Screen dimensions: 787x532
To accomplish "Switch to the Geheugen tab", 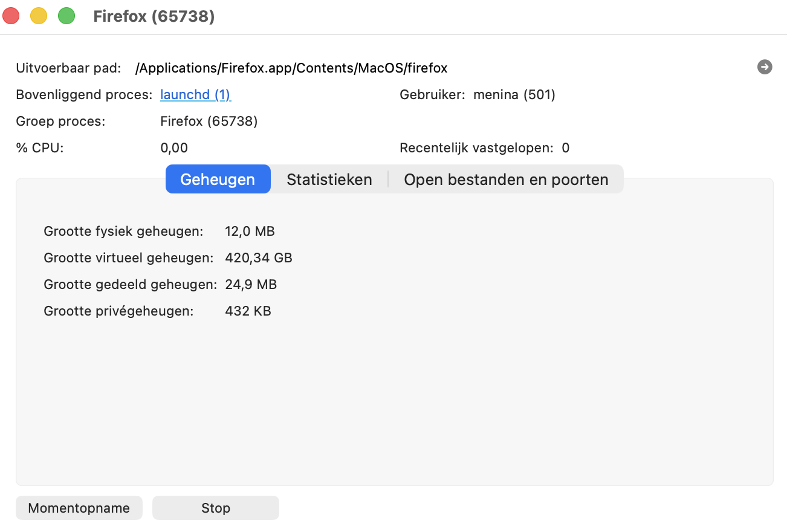I will pos(218,180).
